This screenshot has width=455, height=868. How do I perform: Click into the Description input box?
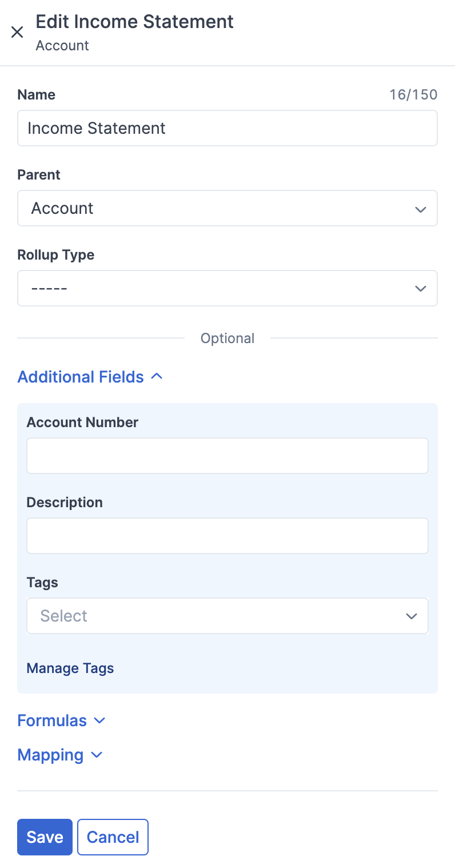(x=227, y=536)
